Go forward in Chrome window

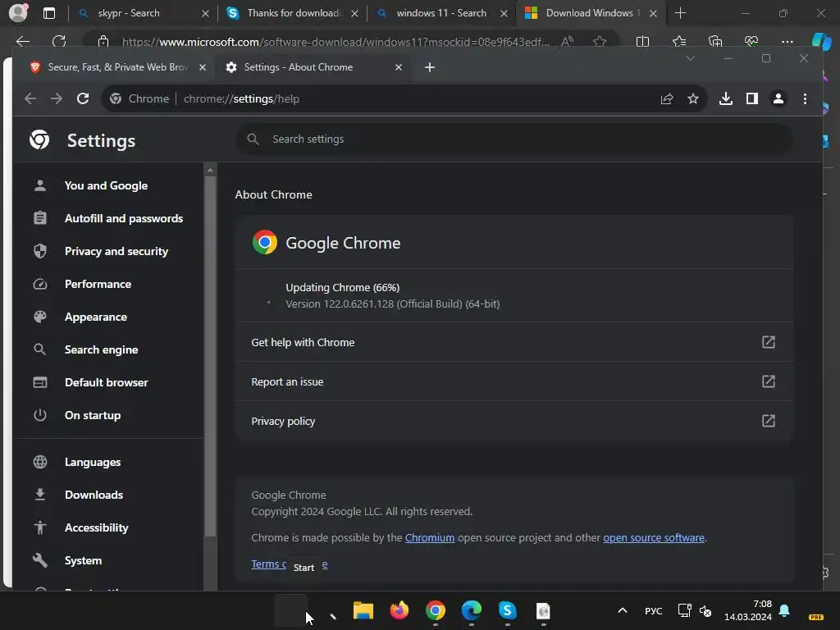(x=57, y=98)
